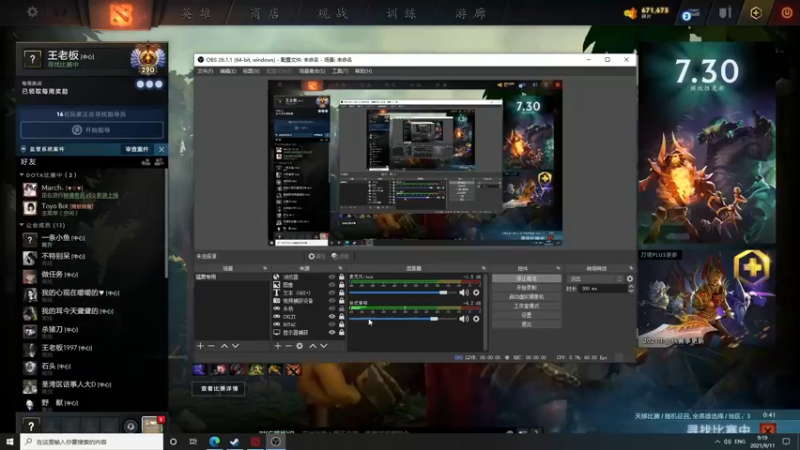Toggle visibility of 浏览器 source
Image resolution: width=800 pixels, height=450 pixels.
pos(332,277)
